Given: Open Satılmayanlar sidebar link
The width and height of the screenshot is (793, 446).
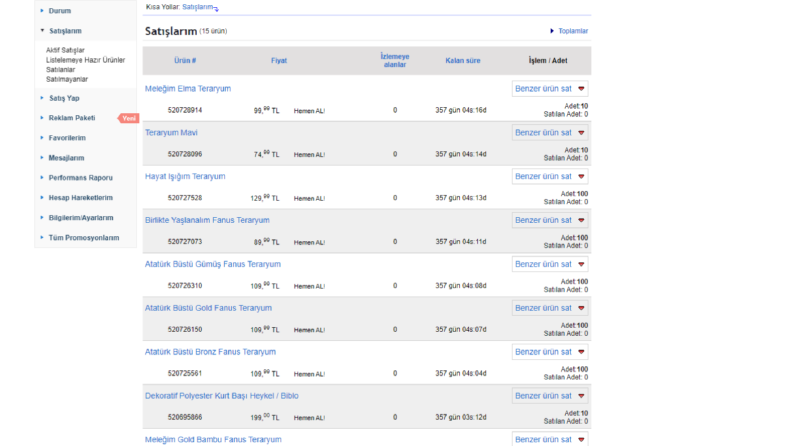Looking at the screenshot, I should coord(67,79).
